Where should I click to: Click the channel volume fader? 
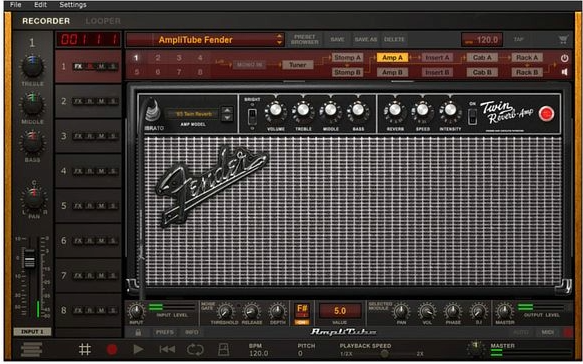[29, 258]
